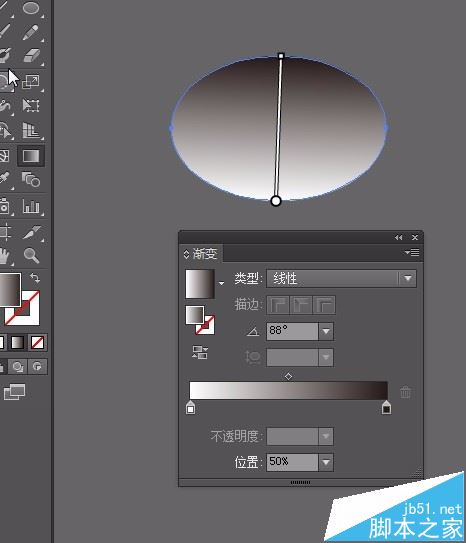The width and height of the screenshot is (466, 543).
Task: Select the white gradient stop
Action: (190, 408)
